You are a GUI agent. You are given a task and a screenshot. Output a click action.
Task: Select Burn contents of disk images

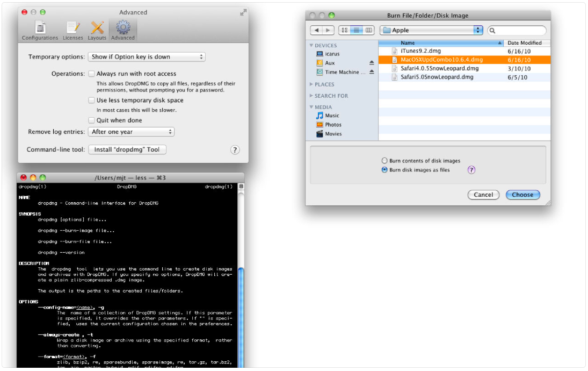click(384, 161)
